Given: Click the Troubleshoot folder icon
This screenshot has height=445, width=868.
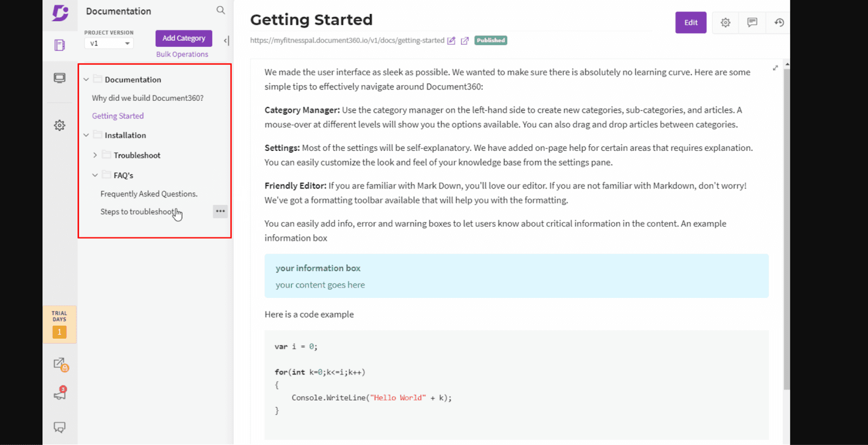Looking at the screenshot, I should [107, 155].
